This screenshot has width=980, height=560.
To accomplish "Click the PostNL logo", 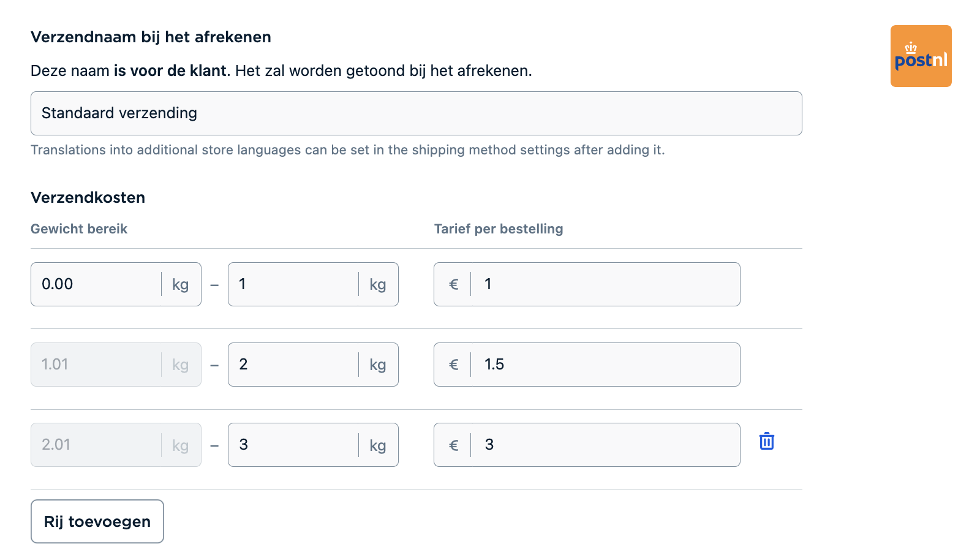I will (921, 56).
